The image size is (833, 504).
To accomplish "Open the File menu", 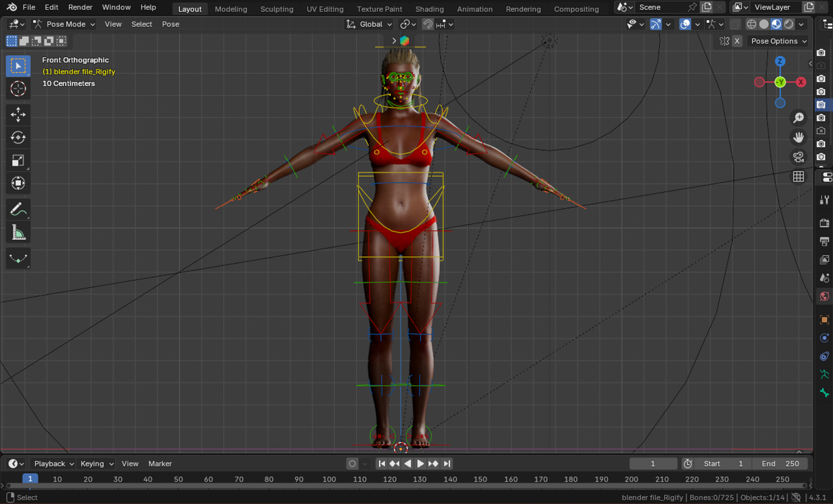I will click(29, 7).
